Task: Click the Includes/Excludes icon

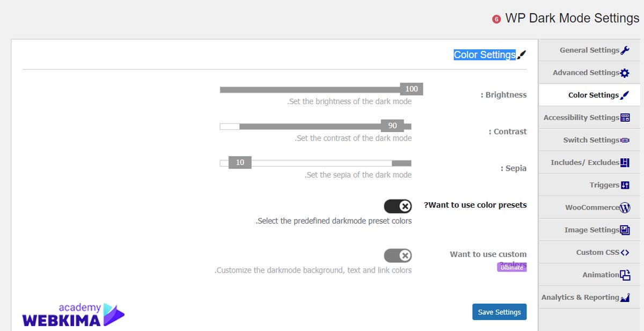Action: pyautogui.click(x=625, y=163)
